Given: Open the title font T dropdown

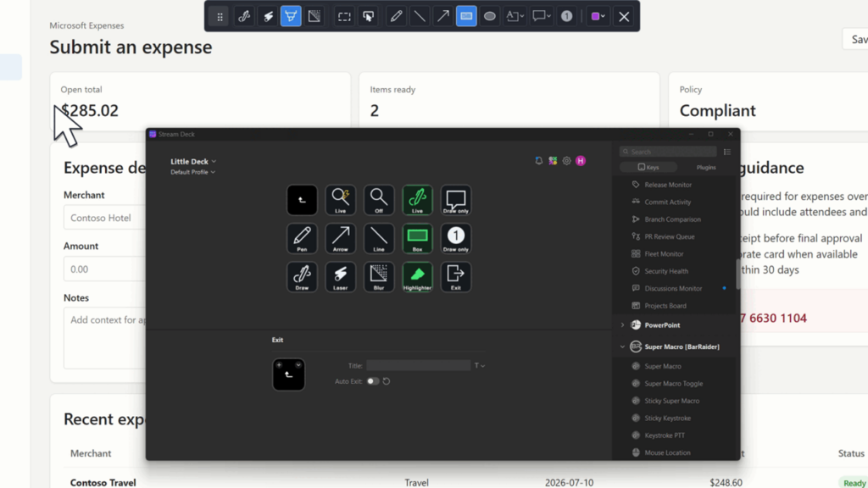Looking at the screenshot, I should point(480,365).
